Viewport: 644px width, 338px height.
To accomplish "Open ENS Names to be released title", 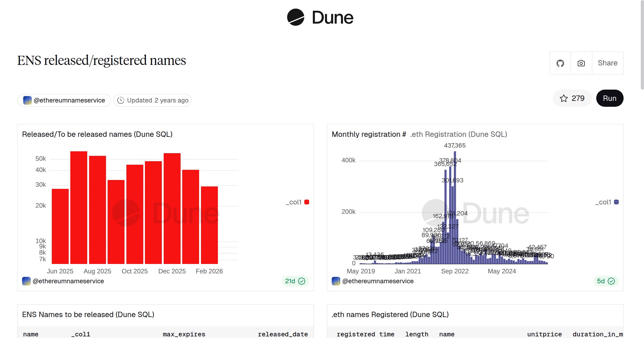I will click(x=88, y=315).
